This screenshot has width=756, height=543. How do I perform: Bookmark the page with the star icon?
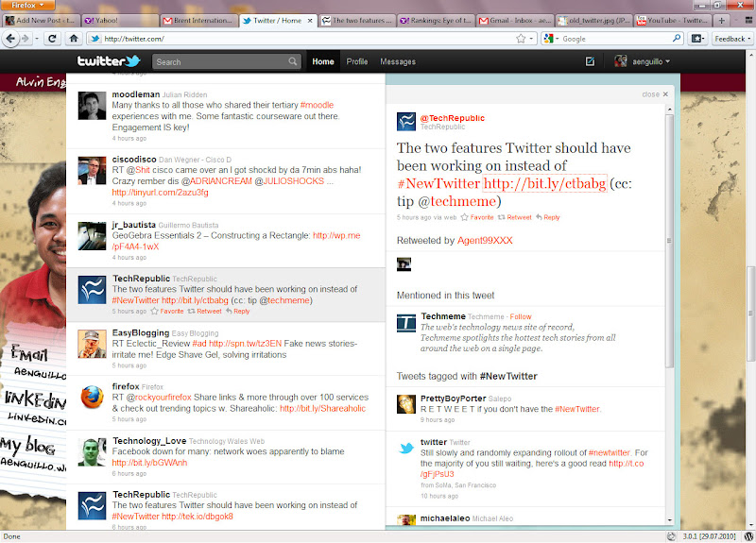pyautogui.click(x=521, y=39)
